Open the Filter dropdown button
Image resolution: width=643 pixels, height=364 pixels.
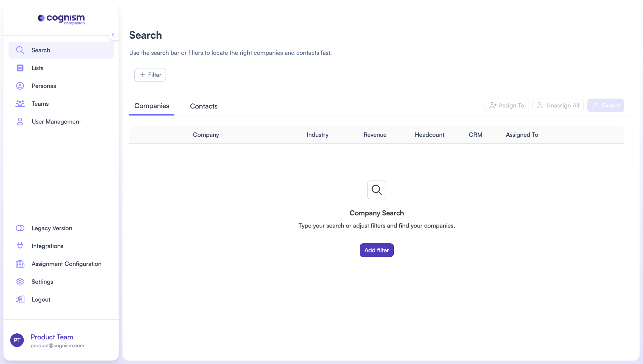150,75
